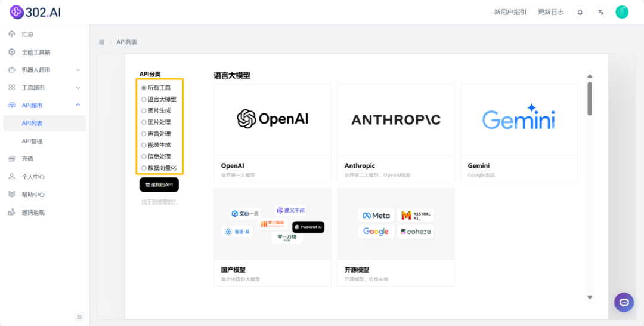This screenshot has height=326, width=644.
Task: Click the Anthropic card title text
Action: [x=360, y=165]
